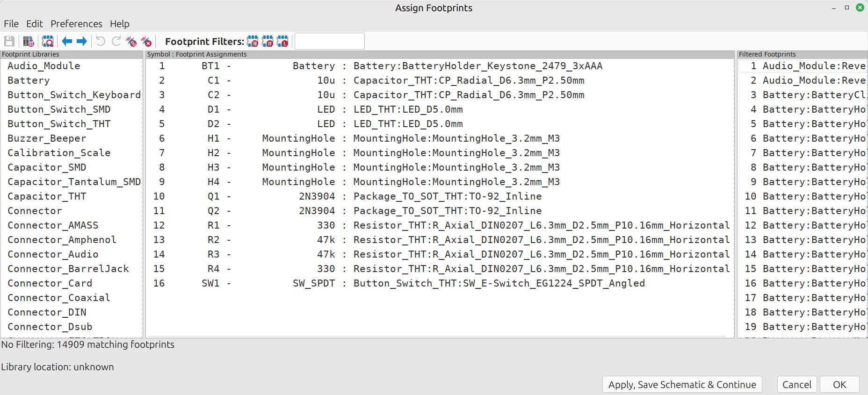Go to previous unassociated symbol (left arrow)

(67, 41)
